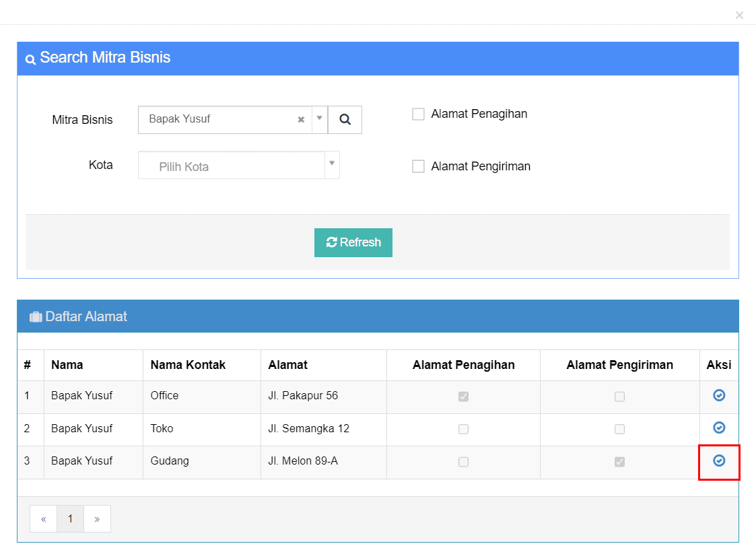Viewport: 756px width, 544px height.
Task: Click the Search Mitra Bisnis panel title
Action: tap(105, 57)
